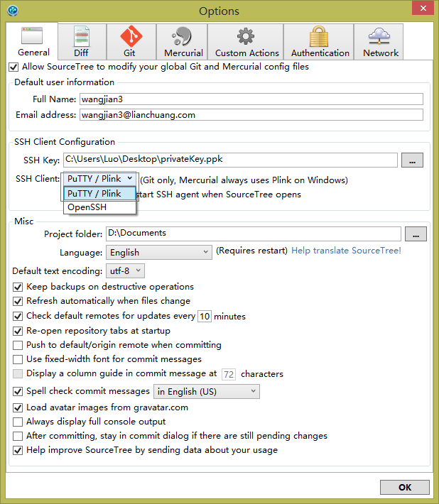Browse for Project folder
Viewport: 439px width, 504px height.
pyautogui.click(x=416, y=234)
